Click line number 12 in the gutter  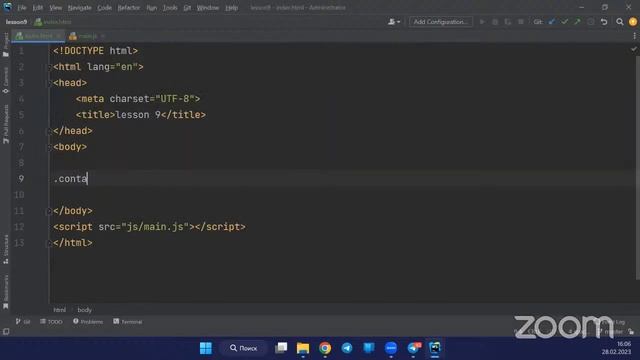click(19, 227)
